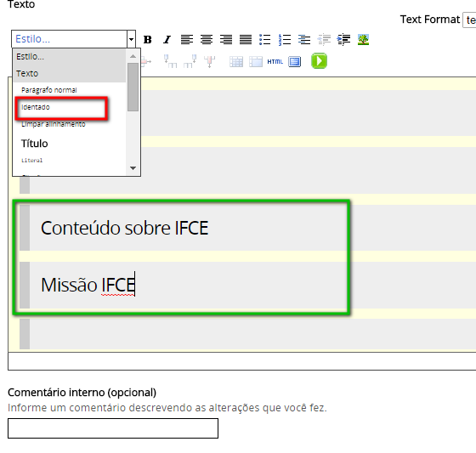This screenshot has width=476, height=453.
Task: Open the Text Format dropdown
Action: click(x=469, y=20)
